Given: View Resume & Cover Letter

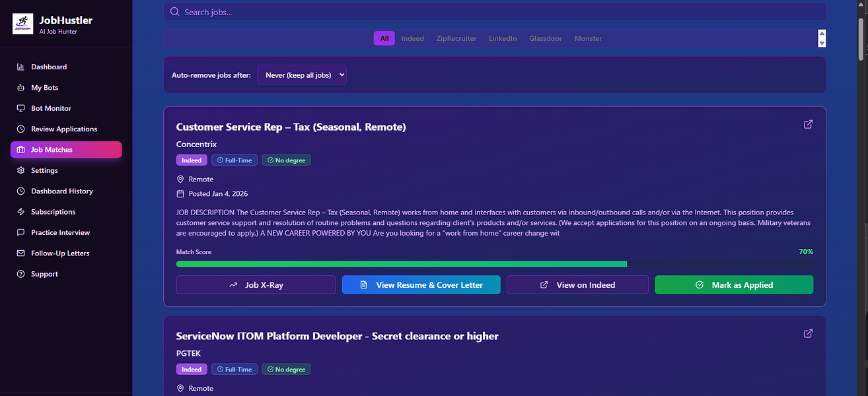Looking at the screenshot, I should [421, 285].
